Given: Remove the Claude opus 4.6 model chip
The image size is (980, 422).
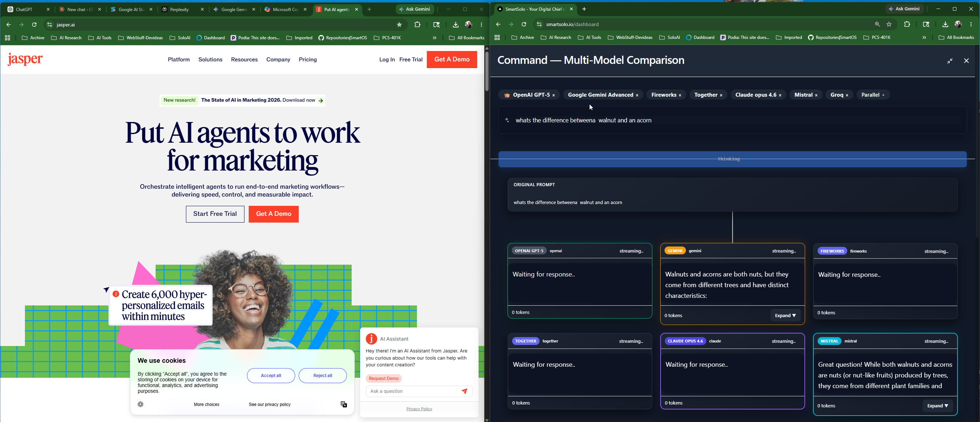Looking at the screenshot, I should (780, 95).
